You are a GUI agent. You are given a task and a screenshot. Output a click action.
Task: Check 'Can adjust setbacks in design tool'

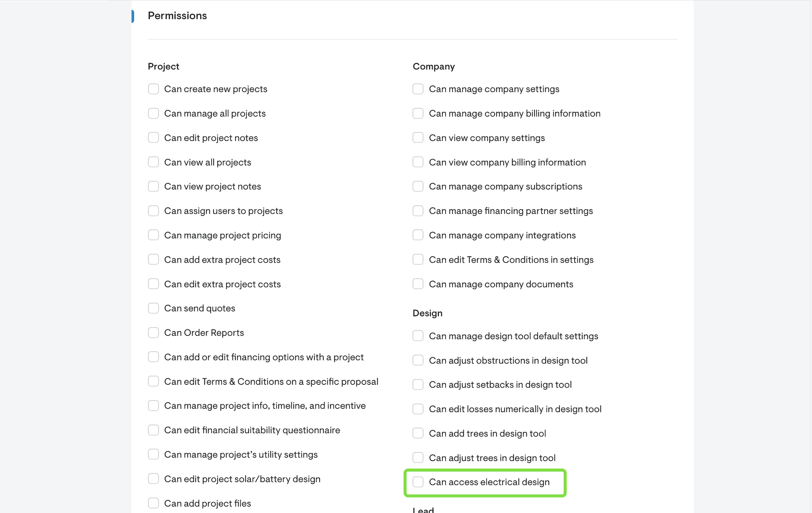(x=418, y=385)
